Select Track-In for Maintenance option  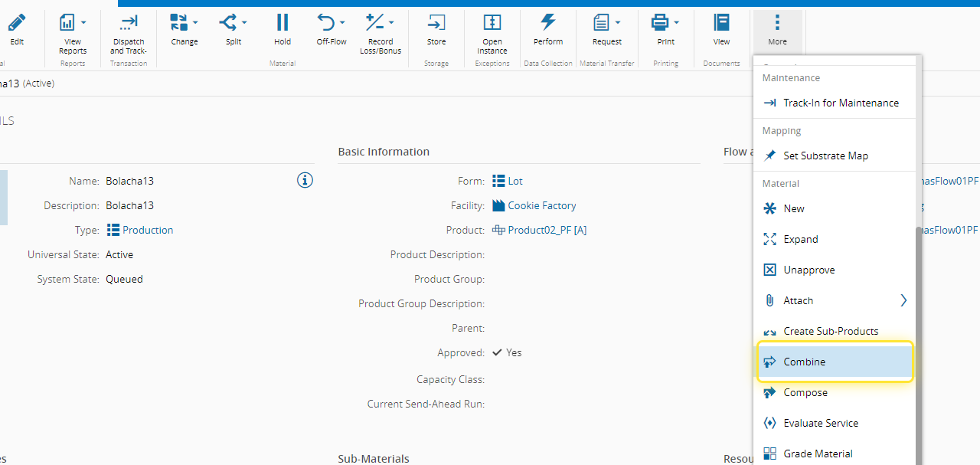pyautogui.click(x=841, y=103)
